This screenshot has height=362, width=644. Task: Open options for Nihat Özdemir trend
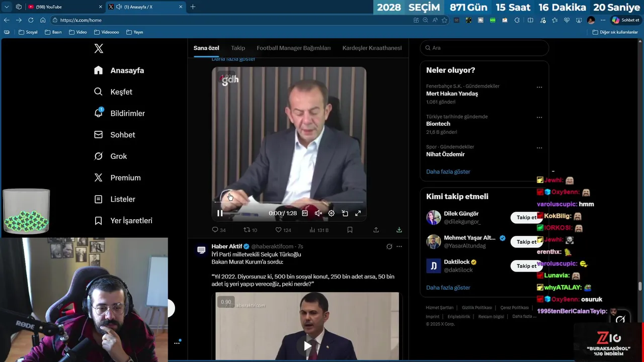tap(539, 148)
